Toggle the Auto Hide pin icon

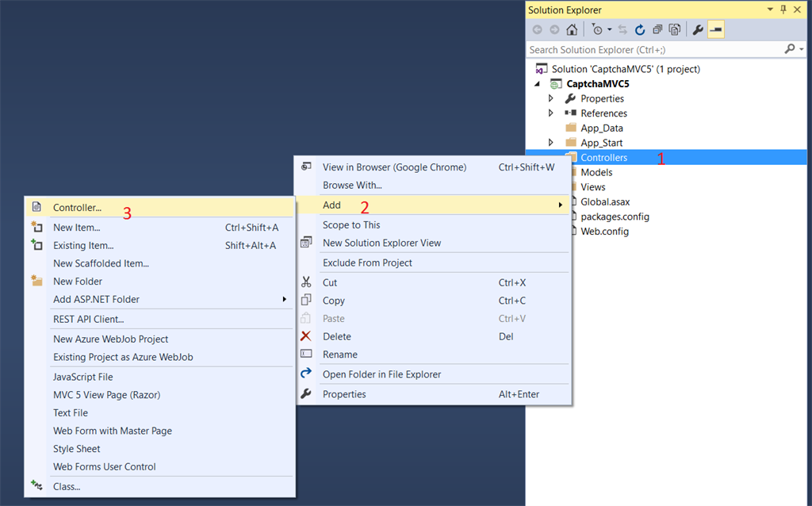[x=783, y=10]
